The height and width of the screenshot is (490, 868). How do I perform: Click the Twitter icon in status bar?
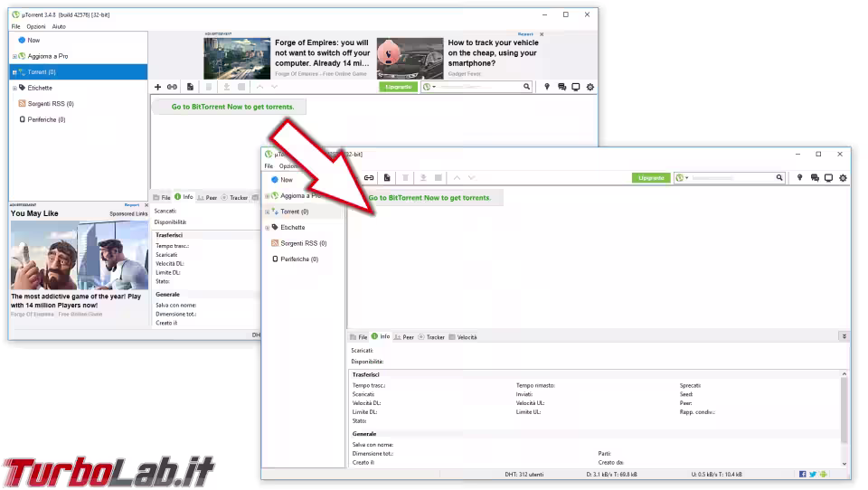813,474
